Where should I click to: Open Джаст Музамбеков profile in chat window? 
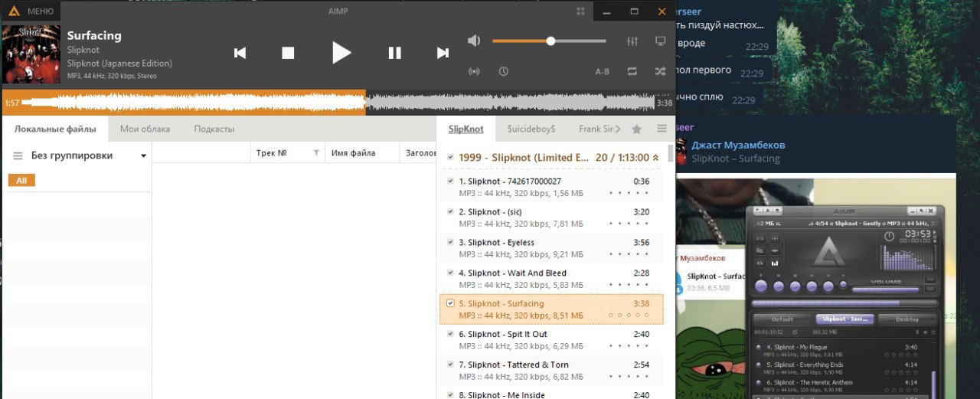point(738,145)
